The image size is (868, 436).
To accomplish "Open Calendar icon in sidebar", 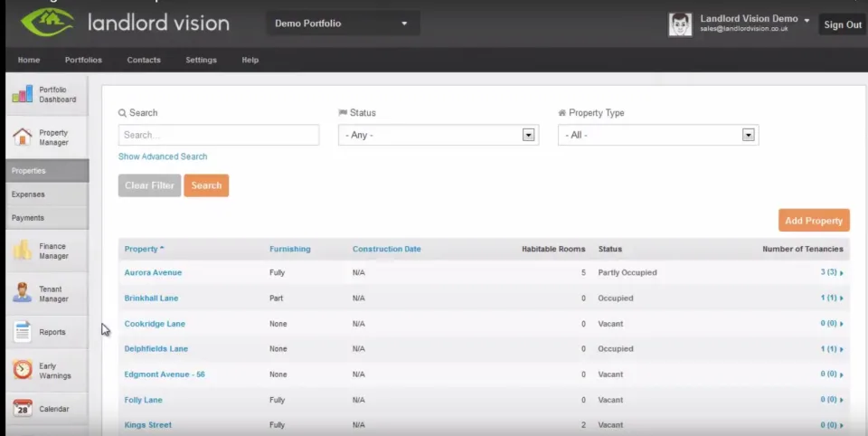I will (x=23, y=409).
